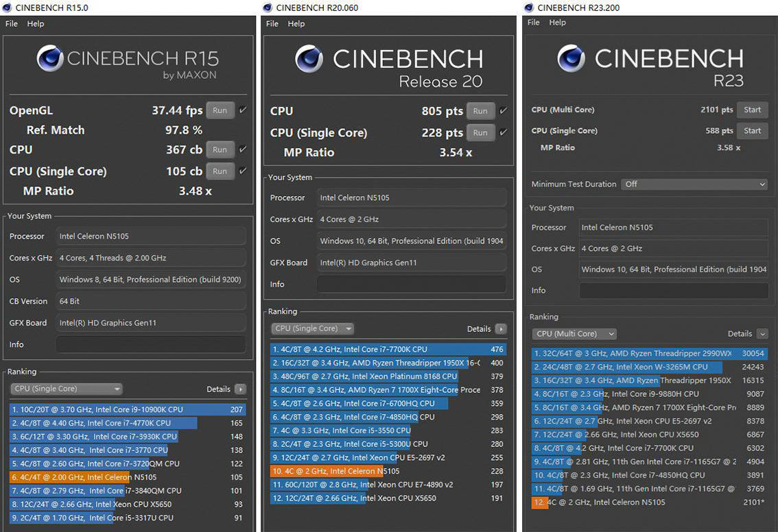This screenshot has width=778, height=532.
Task: Open CPU (Multi Core) ranking dropdown in R23
Action: pos(574,334)
